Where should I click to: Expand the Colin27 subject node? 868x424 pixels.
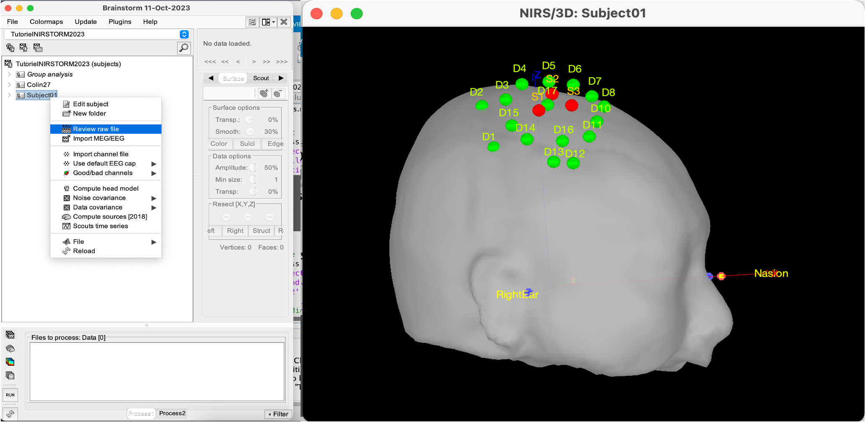tap(9, 85)
